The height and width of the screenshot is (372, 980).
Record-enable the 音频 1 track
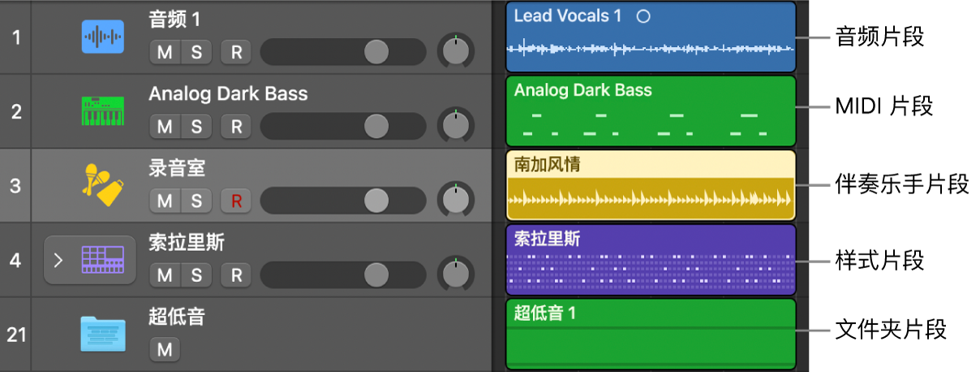point(236,53)
